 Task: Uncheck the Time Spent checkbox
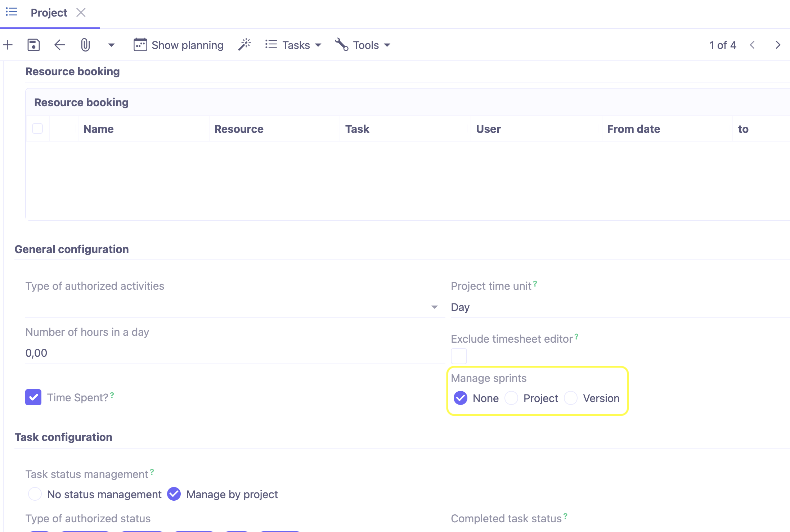(33, 397)
